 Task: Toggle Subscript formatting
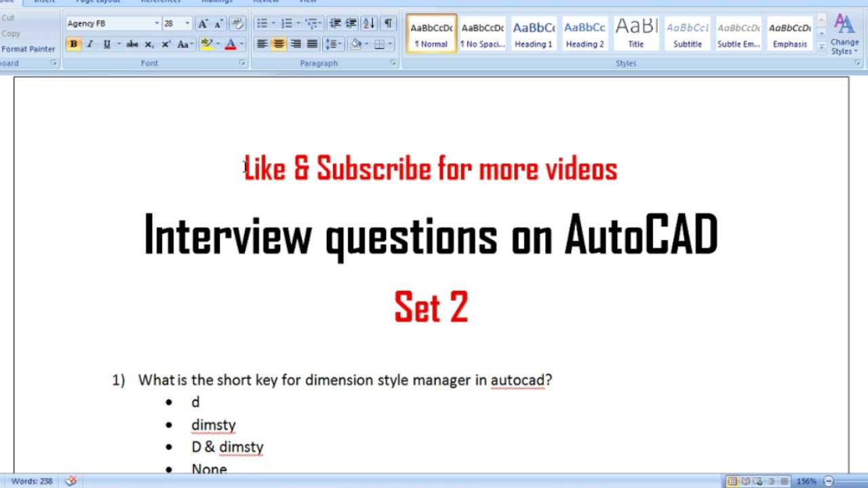[x=149, y=44]
